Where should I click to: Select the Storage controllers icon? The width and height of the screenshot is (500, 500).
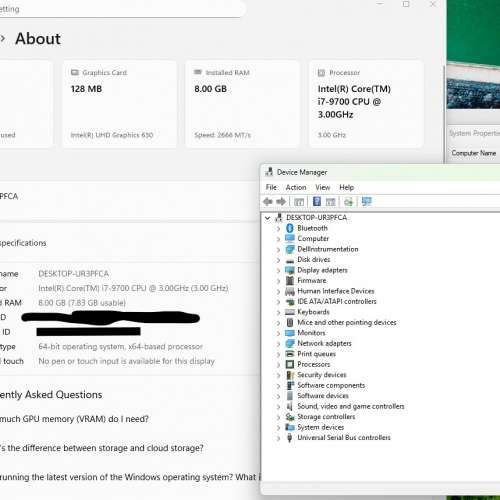(290, 417)
